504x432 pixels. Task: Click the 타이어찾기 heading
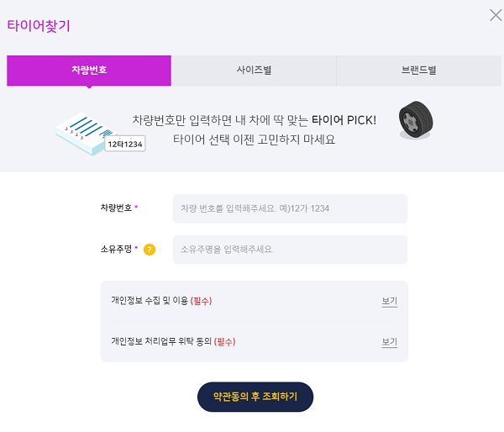39,25
